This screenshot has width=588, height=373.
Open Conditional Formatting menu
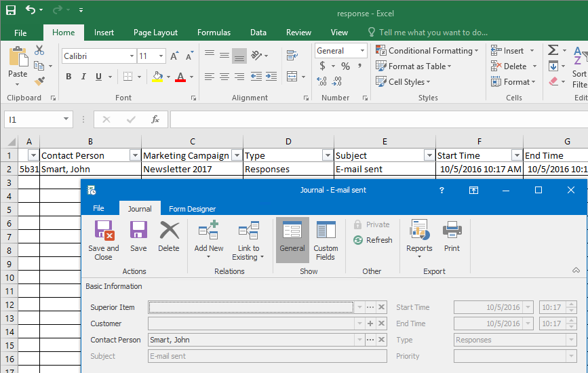click(x=427, y=51)
